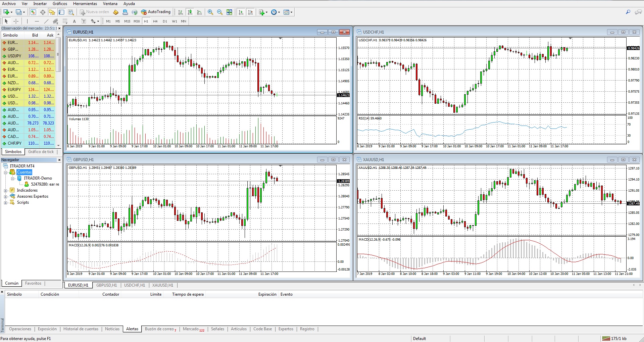This screenshot has height=342, width=644.
Task: Toggle chart shift icon
Action: [250, 12]
